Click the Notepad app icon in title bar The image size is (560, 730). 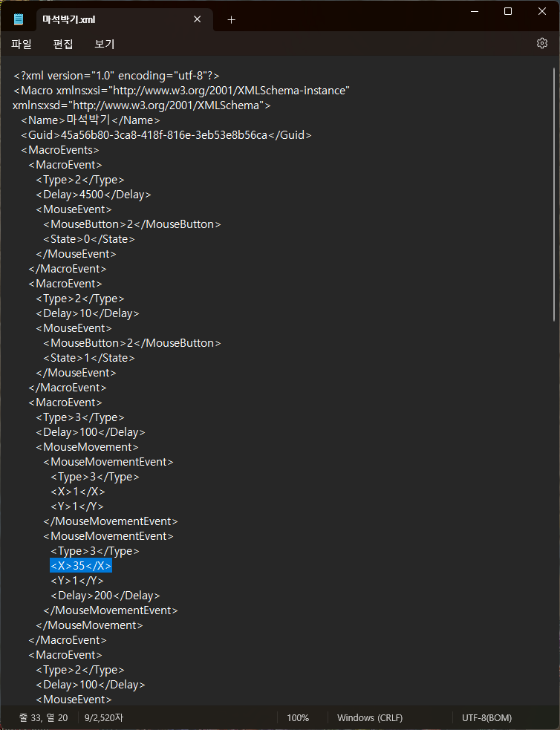(x=19, y=19)
